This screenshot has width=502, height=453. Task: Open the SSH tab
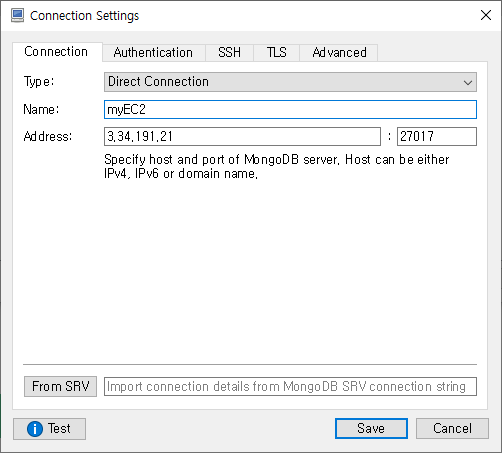click(229, 53)
